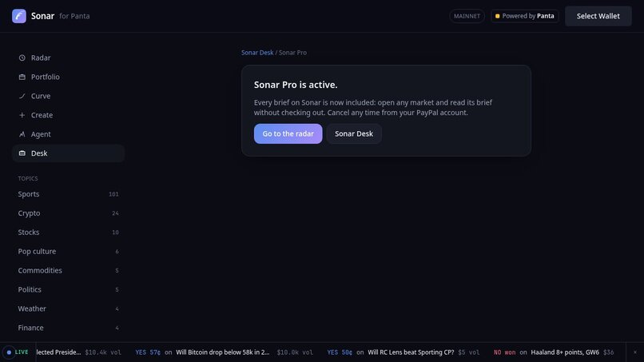Click the Sonar Pro is active heading

(x=296, y=85)
